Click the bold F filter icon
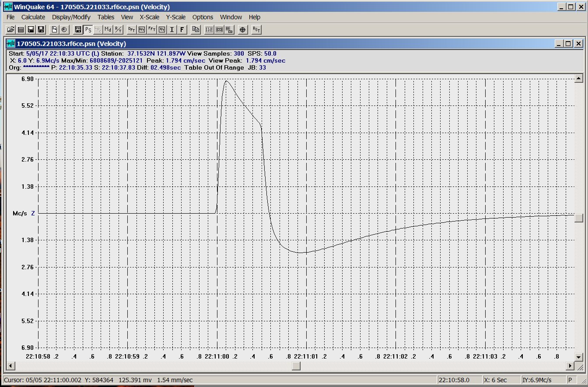This screenshot has height=387, width=588. coord(182,29)
